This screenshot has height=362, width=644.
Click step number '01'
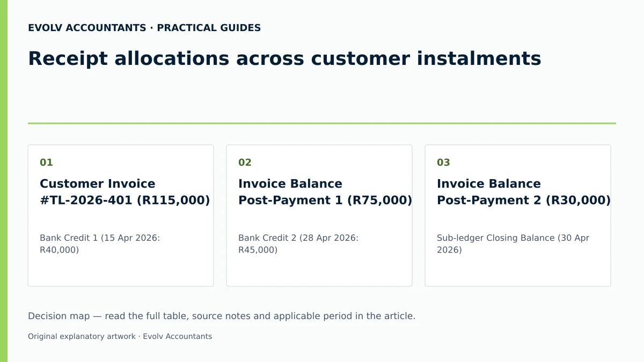[46, 162]
